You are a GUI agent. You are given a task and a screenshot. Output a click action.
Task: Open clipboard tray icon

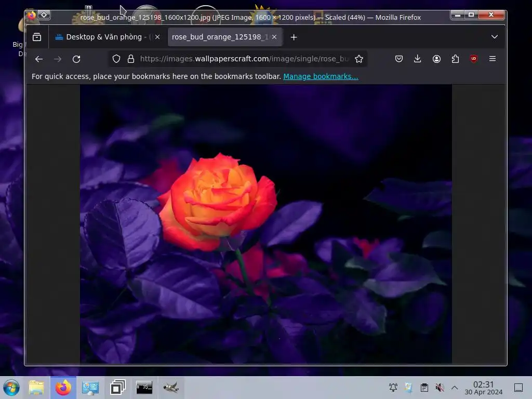point(424,388)
